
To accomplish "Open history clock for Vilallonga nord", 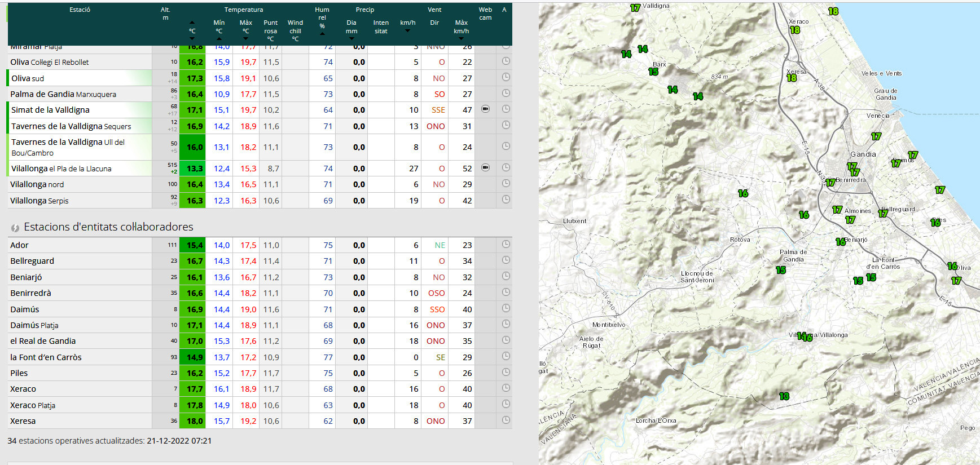I will point(506,183).
